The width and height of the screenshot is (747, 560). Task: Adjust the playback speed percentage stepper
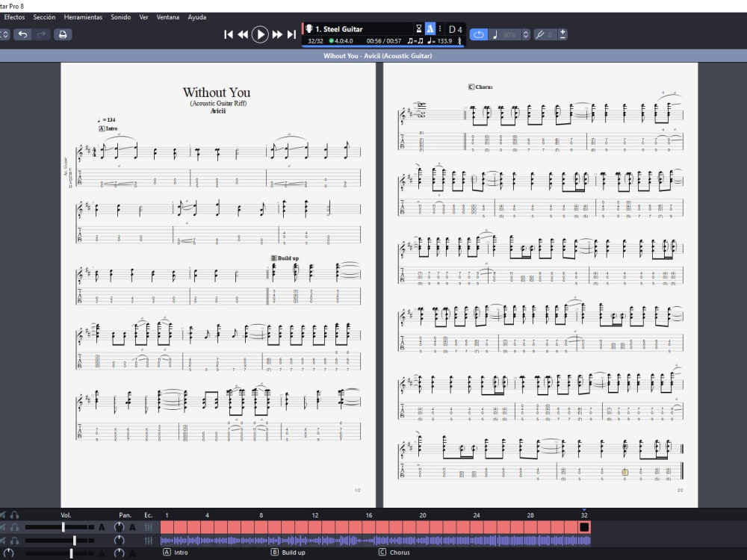(526, 34)
